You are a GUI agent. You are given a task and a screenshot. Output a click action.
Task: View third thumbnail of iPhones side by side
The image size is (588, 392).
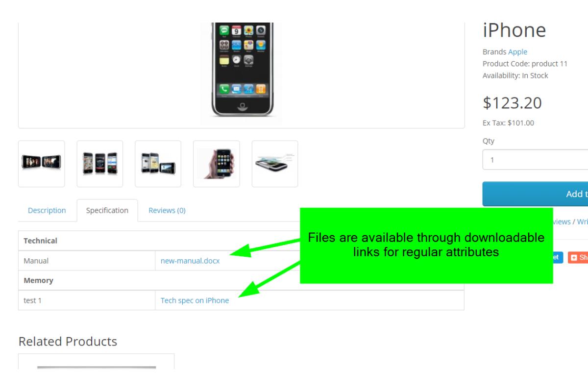click(x=158, y=164)
